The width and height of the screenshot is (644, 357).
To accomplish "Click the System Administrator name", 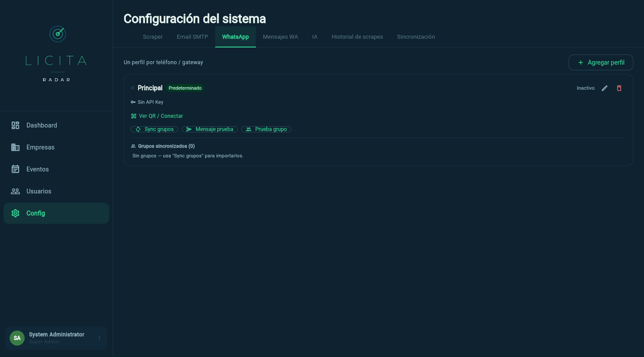I will click(x=57, y=335).
